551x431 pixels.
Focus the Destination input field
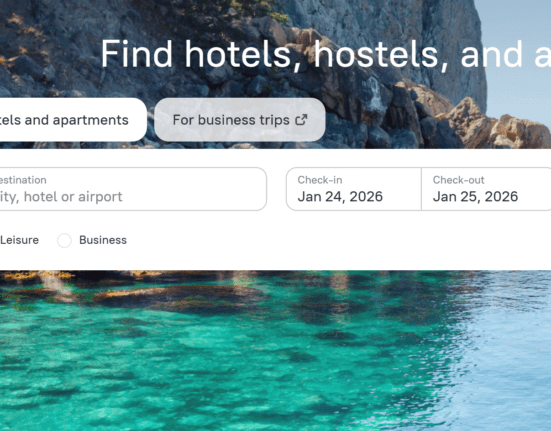coord(133,189)
